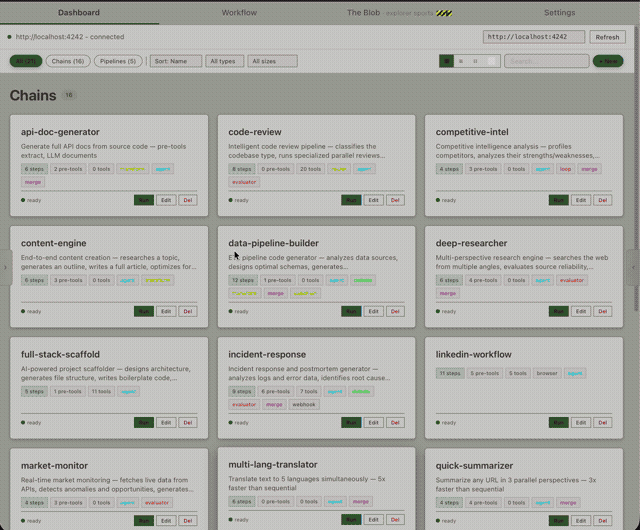This screenshot has width=640, height=530.
Task: Run the code-review chain
Action: (x=351, y=200)
